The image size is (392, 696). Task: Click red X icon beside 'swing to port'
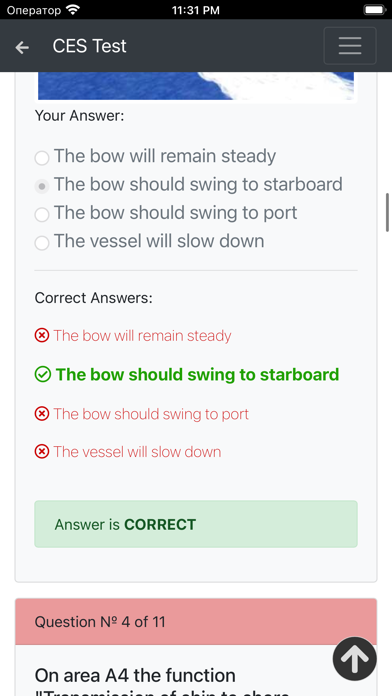42,414
